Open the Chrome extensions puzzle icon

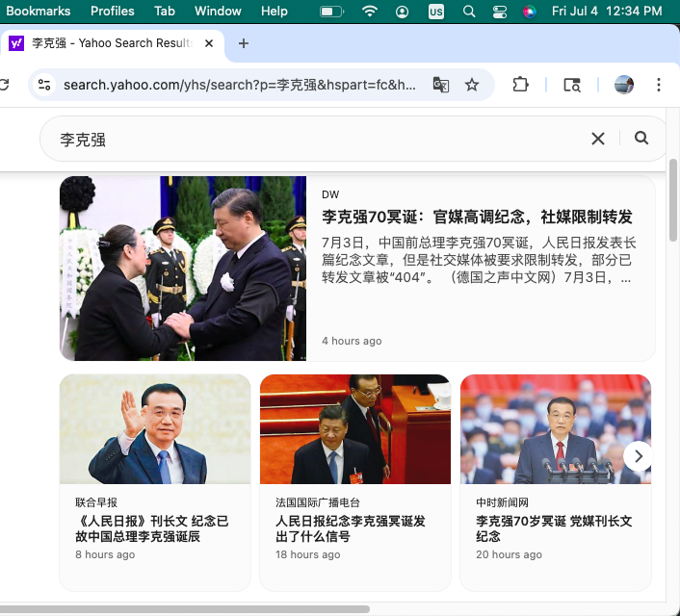pos(520,85)
